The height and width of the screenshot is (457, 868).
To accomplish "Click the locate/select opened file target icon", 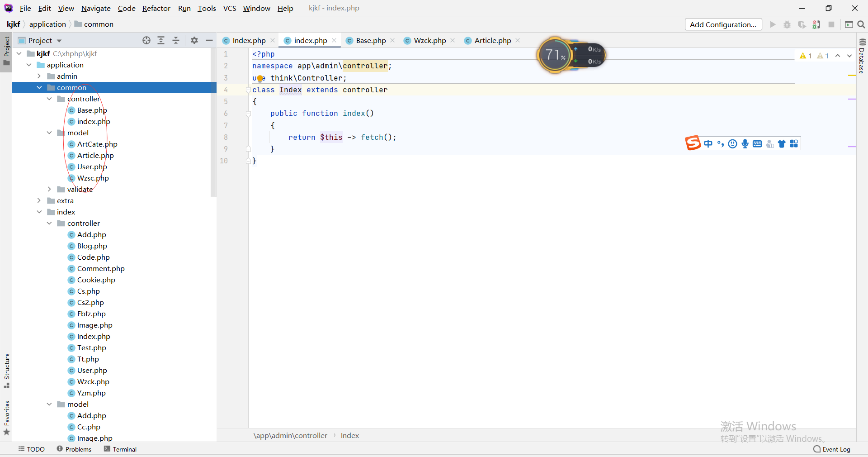I will (x=146, y=40).
